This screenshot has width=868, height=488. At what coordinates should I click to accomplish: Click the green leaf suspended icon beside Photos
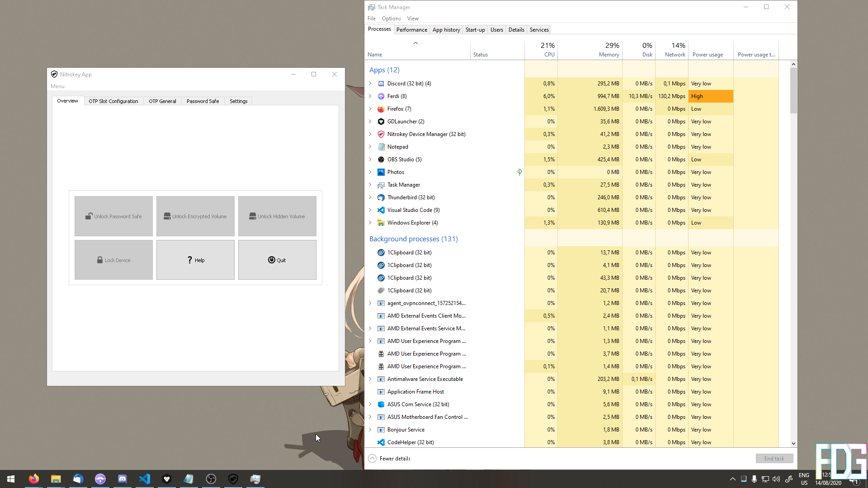519,172
